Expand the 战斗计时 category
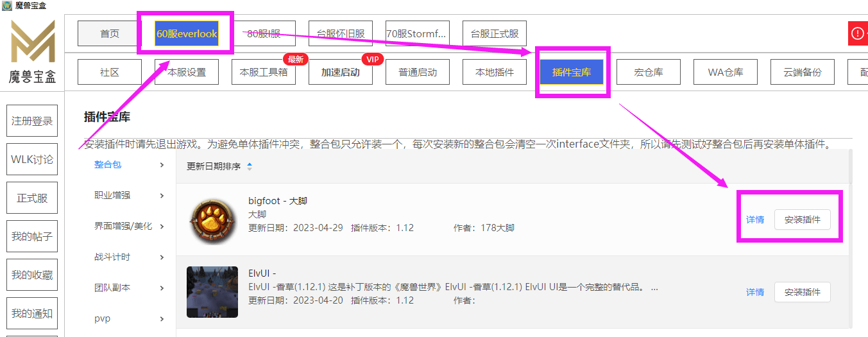 click(x=129, y=257)
